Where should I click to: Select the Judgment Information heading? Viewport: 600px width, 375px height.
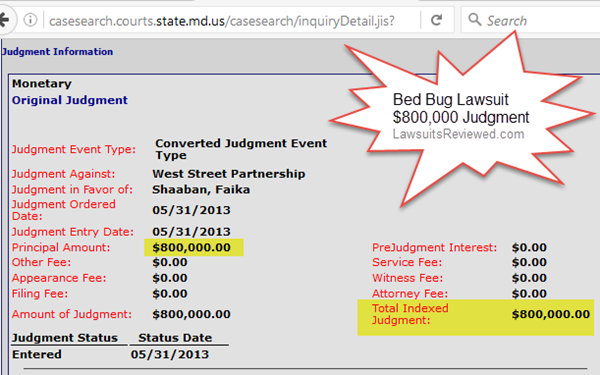pyautogui.click(x=57, y=52)
